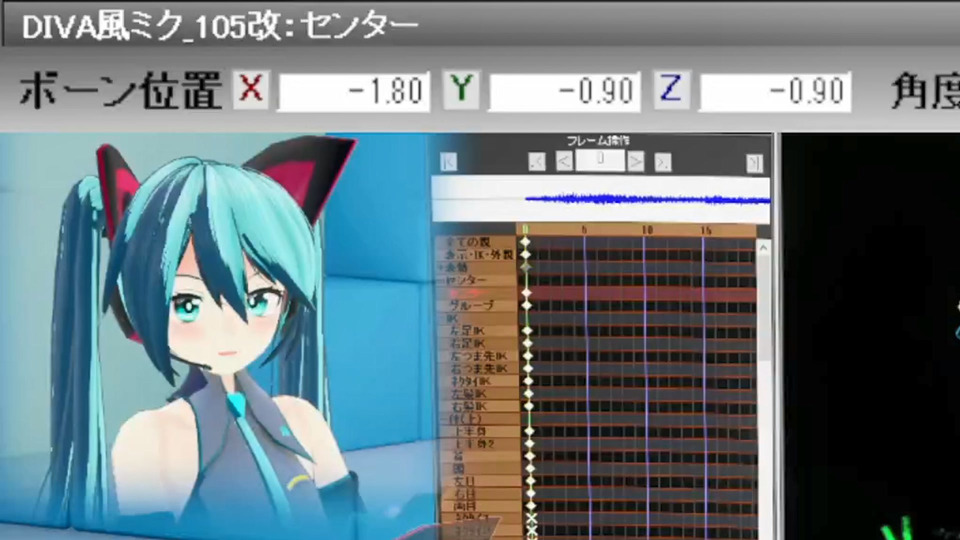This screenshot has height=540, width=960.
Task: Click frame 0 on the timeline ruler
Action: [x=525, y=230]
